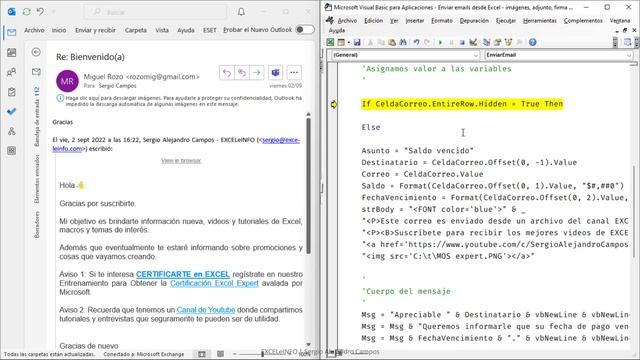Adjust Outlook zoom slider in status bar
Screen dimensions: 640x360
(262, 354)
